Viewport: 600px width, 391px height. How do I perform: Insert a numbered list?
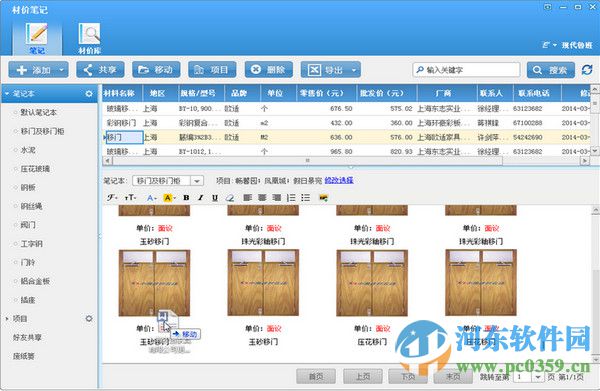[x=291, y=198]
